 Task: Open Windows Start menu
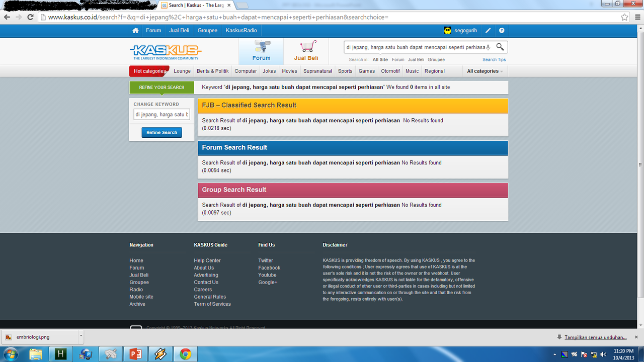click(10, 354)
